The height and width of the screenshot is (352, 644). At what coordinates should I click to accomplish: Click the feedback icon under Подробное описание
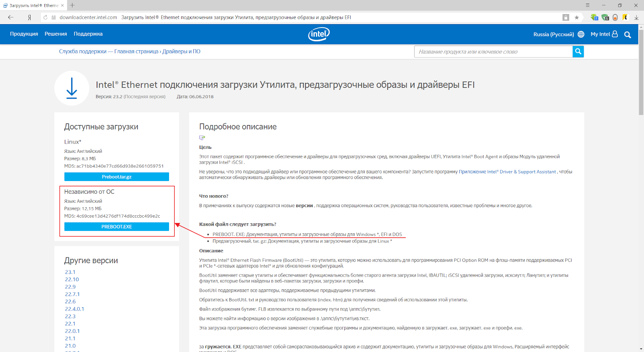[202, 138]
